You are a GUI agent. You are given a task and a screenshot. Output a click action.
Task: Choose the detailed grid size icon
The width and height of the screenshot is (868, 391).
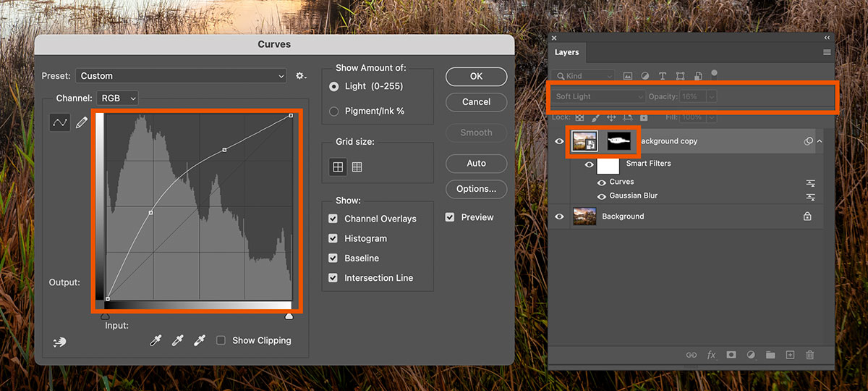click(357, 167)
